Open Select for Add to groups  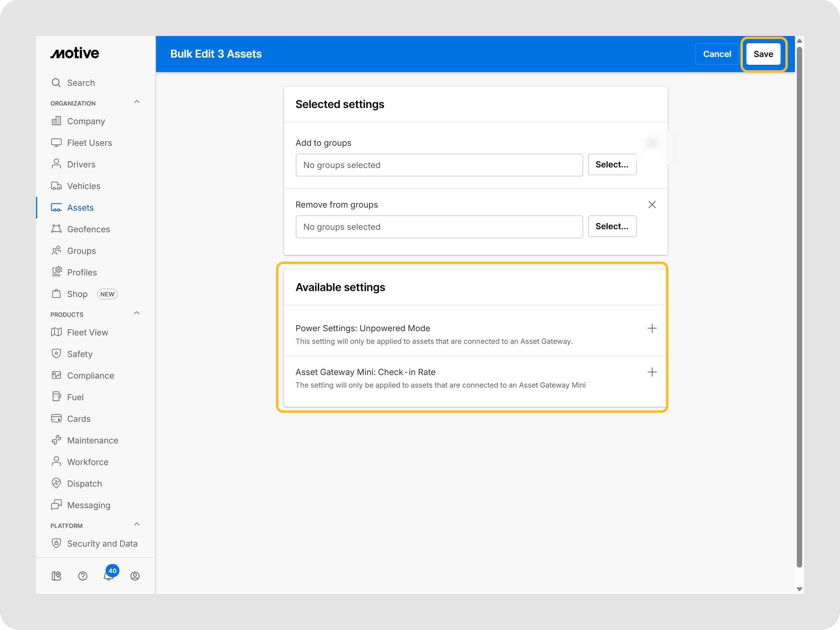pos(612,164)
